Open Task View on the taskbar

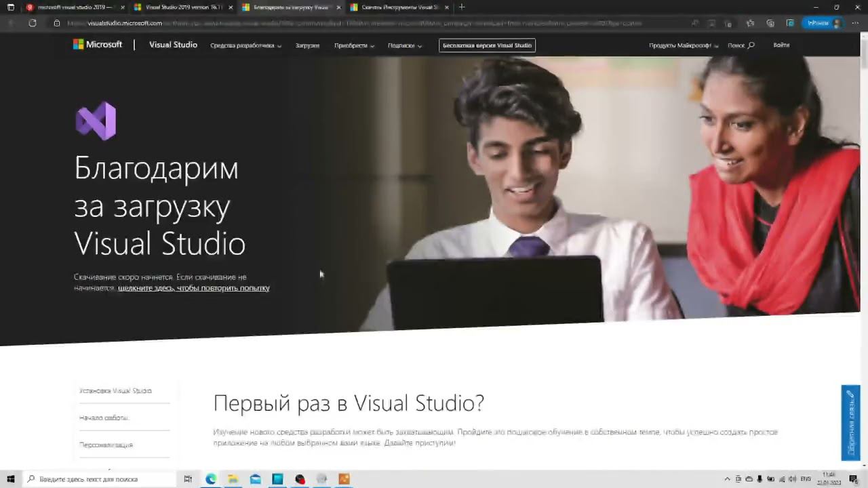[188, 479]
